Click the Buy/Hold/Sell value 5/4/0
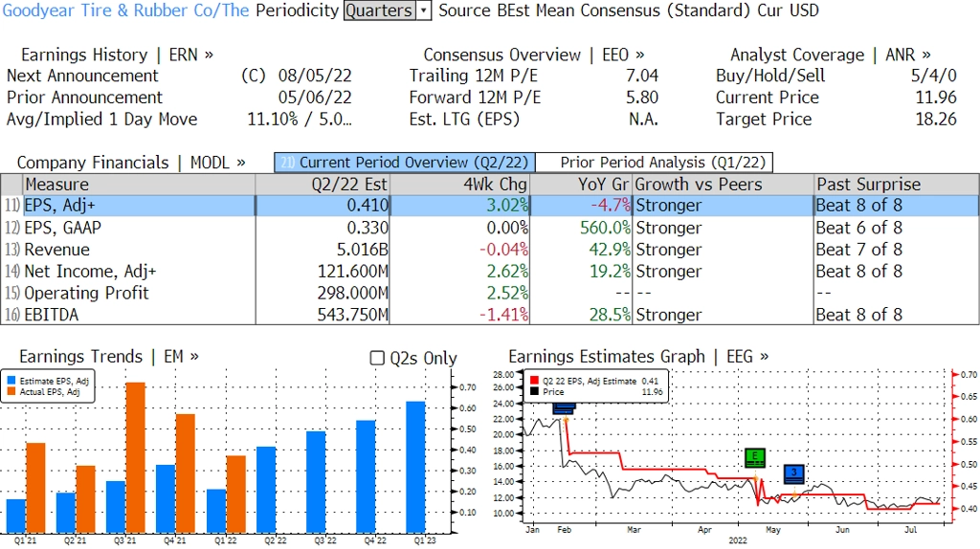Image resolution: width=980 pixels, height=549 pixels. tap(934, 76)
